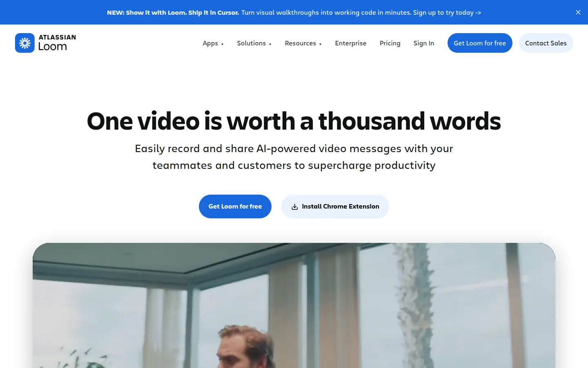Play the hero video preview
Screen dimensions: 588x368
click(294, 305)
